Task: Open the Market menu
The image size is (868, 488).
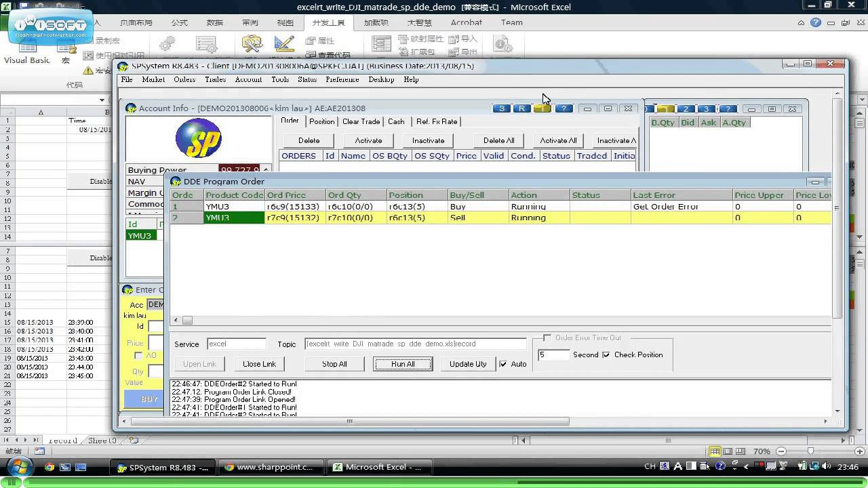Action: point(153,79)
